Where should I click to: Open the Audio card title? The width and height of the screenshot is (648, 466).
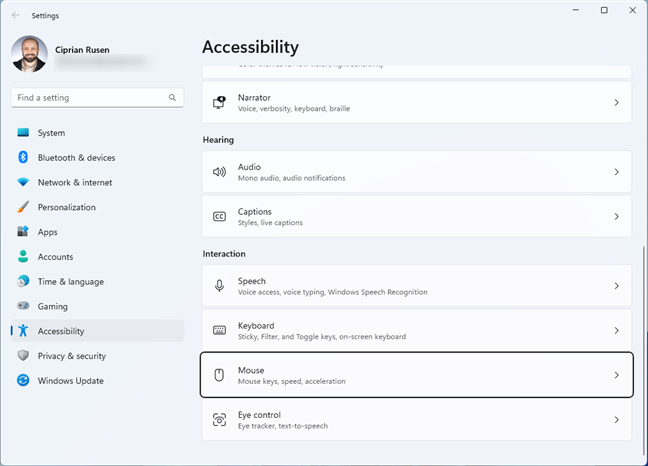[x=249, y=167]
